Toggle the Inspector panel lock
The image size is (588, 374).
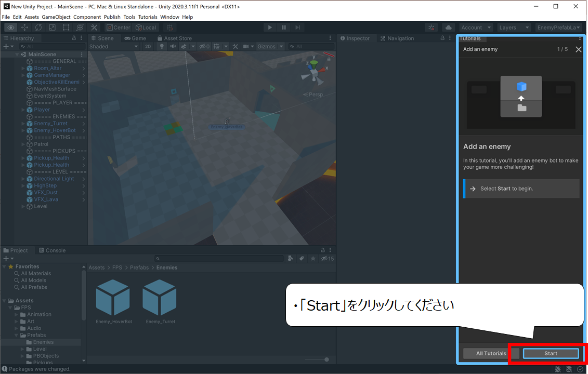(442, 38)
